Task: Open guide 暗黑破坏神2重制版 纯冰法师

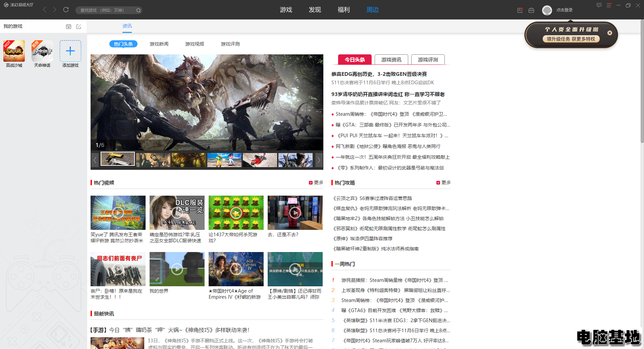Action: 375,249
